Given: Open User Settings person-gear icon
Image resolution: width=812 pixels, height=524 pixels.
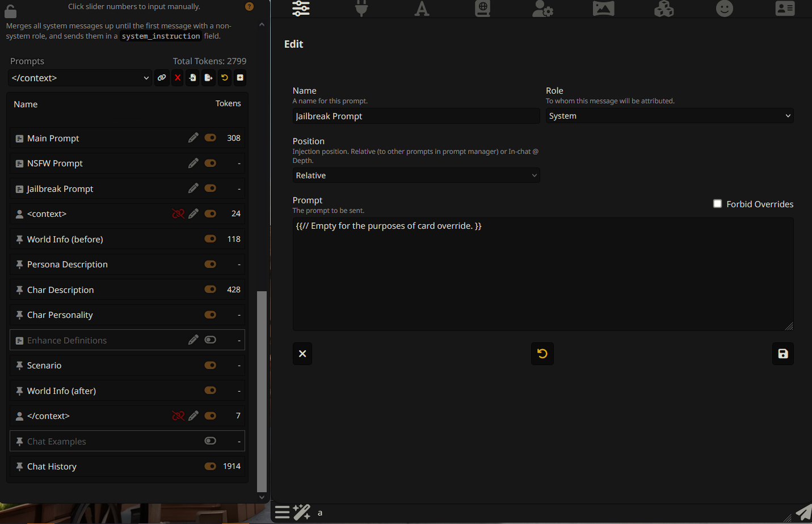Looking at the screenshot, I should (x=543, y=8).
